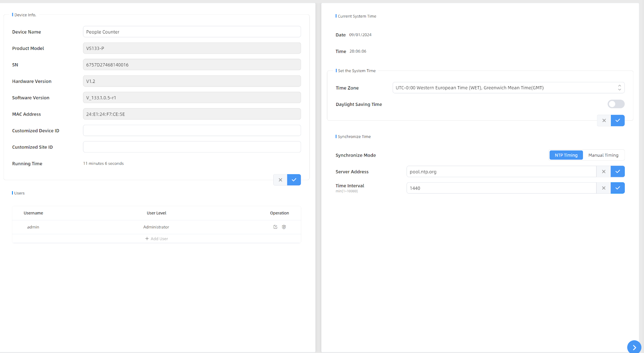The image size is (644, 353).
Task: Open the Time Zone dropdown
Action: coord(508,88)
